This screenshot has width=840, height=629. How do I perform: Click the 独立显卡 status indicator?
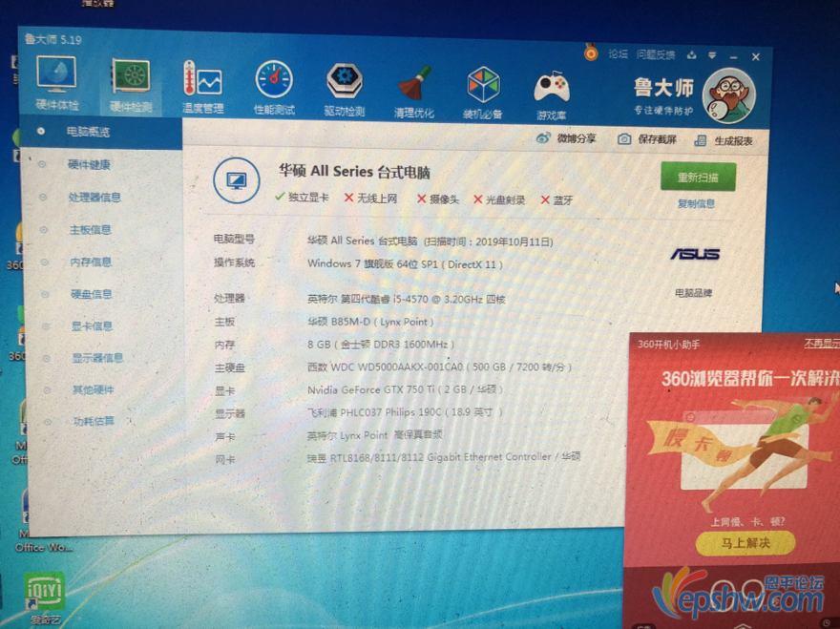(303, 198)
